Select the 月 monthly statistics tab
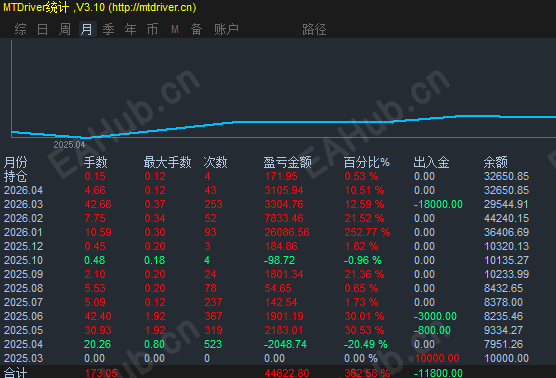The height and width of the screenshot is (378, 556). [87, 29]
